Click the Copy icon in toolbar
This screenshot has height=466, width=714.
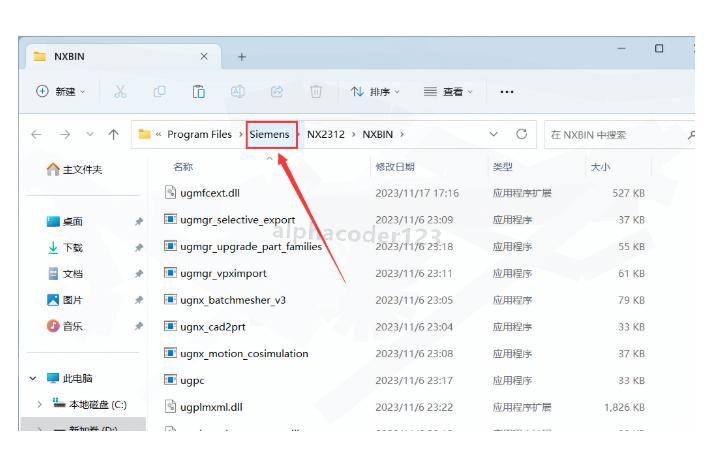click(159, 92)
